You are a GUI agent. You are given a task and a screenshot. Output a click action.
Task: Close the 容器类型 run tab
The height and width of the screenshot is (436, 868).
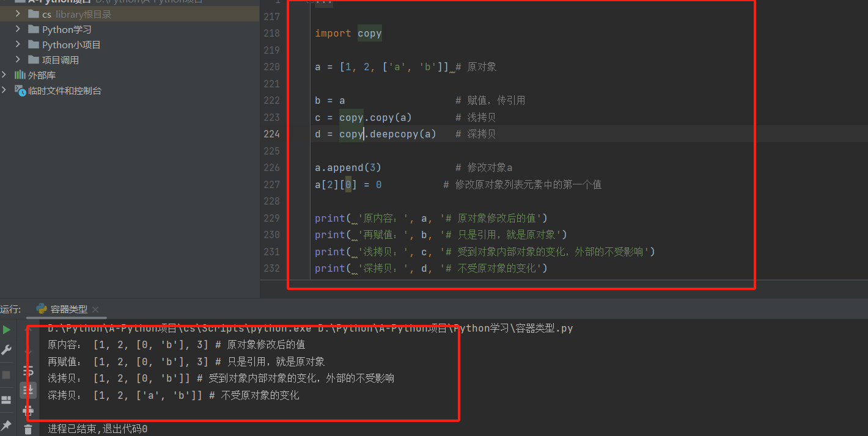click(x=95, y=310)
